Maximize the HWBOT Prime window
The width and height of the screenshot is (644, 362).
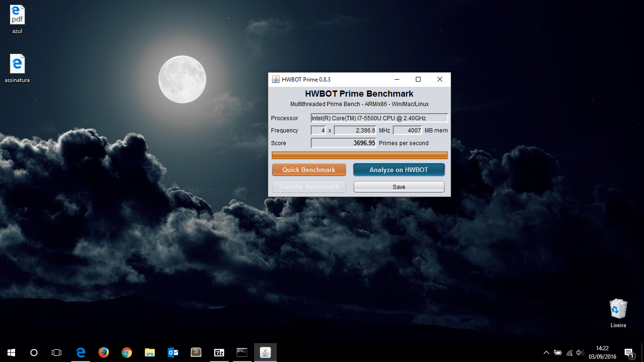418,79
